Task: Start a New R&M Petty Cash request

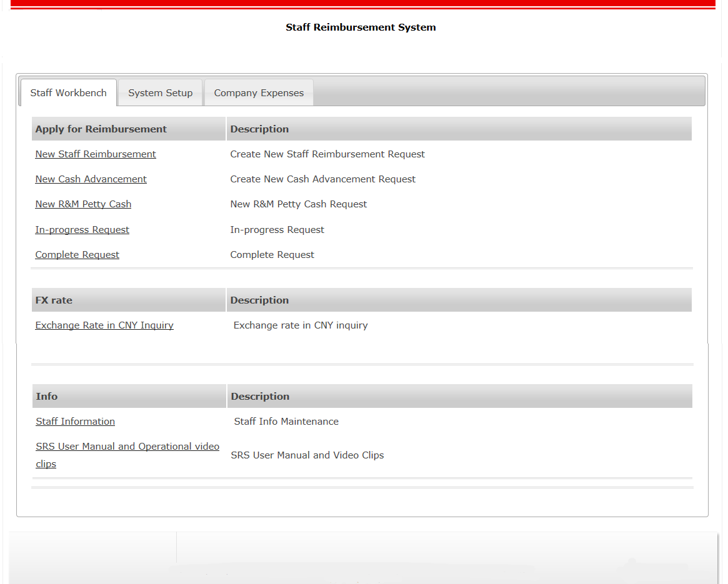Action: (83, 204)
